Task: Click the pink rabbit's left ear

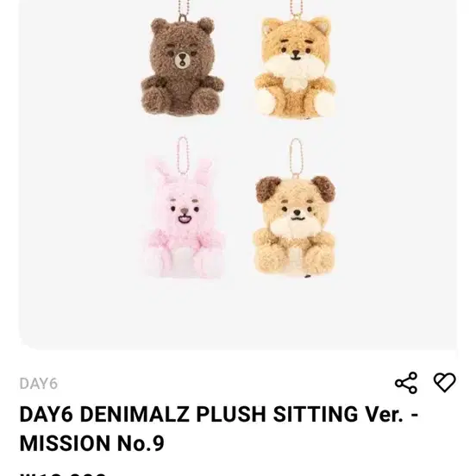Action: pyautogui.click(x=158, y=173)
